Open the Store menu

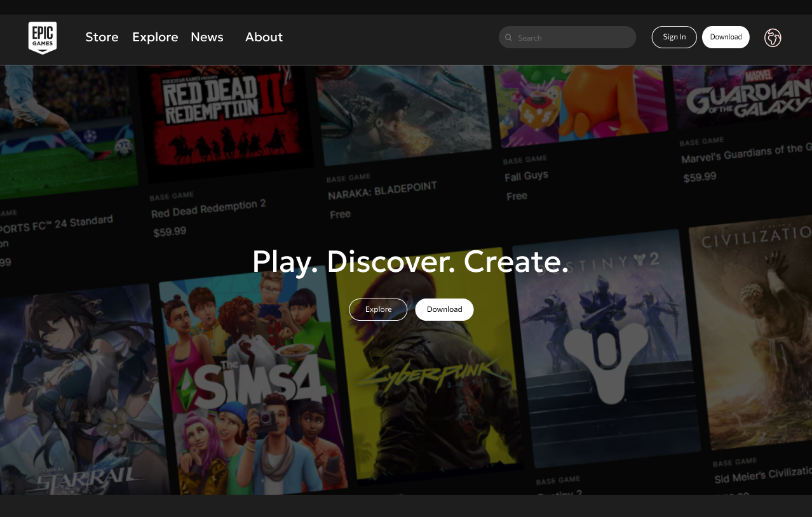click(x=102, y=37)
